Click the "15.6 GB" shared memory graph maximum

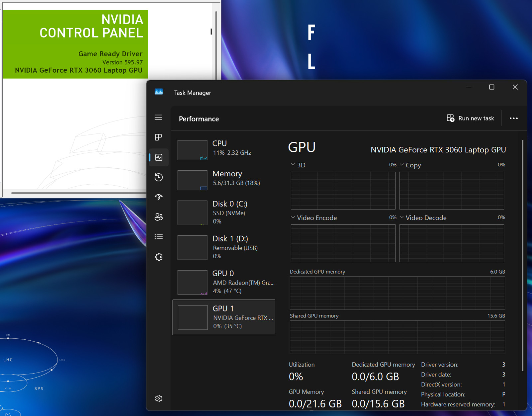point(496,316)
